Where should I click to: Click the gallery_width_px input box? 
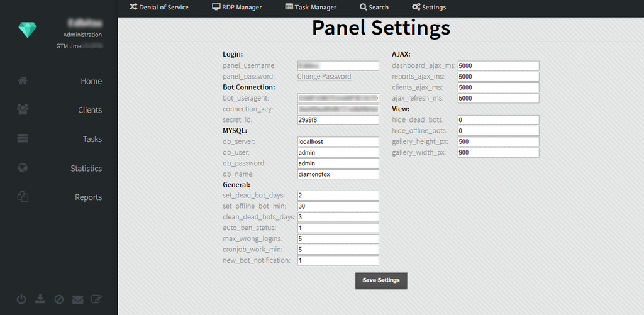[x=498, y=153]
